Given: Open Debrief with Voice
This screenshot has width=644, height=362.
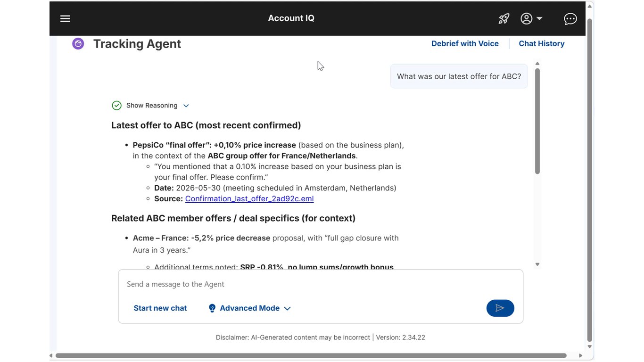Looking at the screenshot, I should 465,43.
